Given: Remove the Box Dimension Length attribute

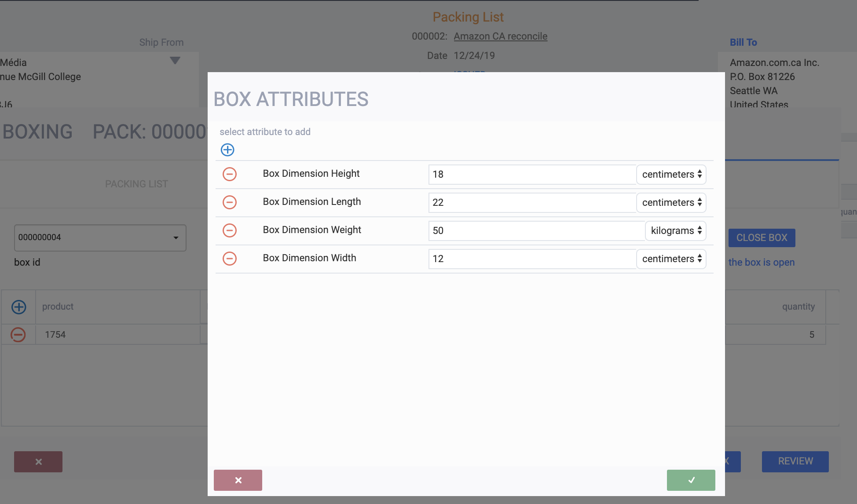Looking at the screenshot, I should [230, 202].
